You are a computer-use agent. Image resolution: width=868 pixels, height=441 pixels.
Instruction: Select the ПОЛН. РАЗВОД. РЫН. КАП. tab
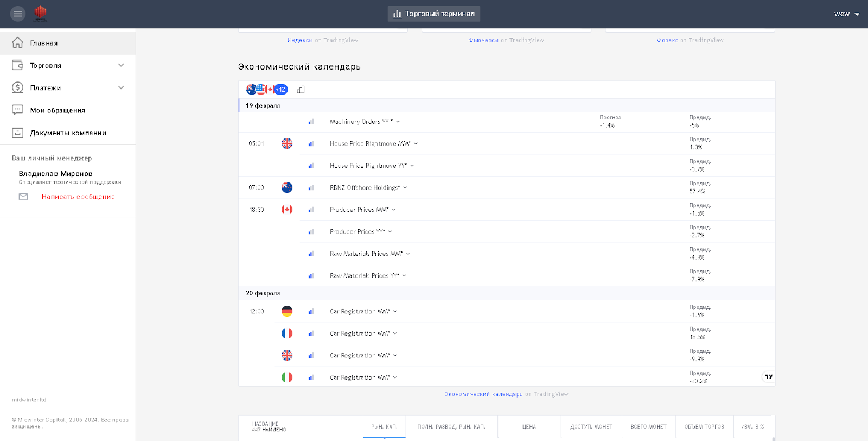[x=451, y=427]
